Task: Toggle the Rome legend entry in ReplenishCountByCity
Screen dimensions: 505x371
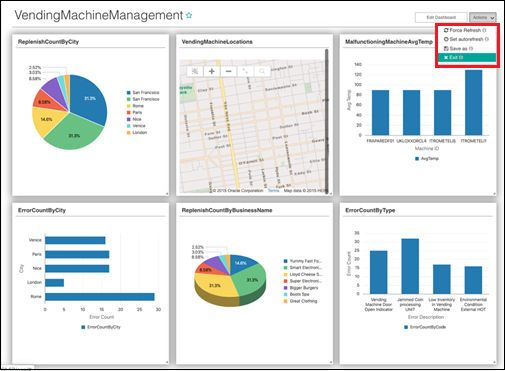Action: (x=135, y=106)
